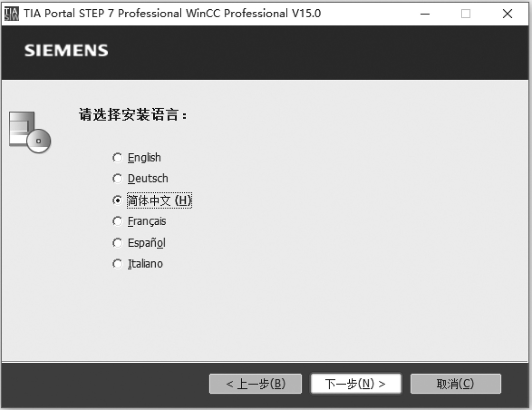Click the disabled maximize window button
The image size is (532, 410).
(x=466, y=14)
